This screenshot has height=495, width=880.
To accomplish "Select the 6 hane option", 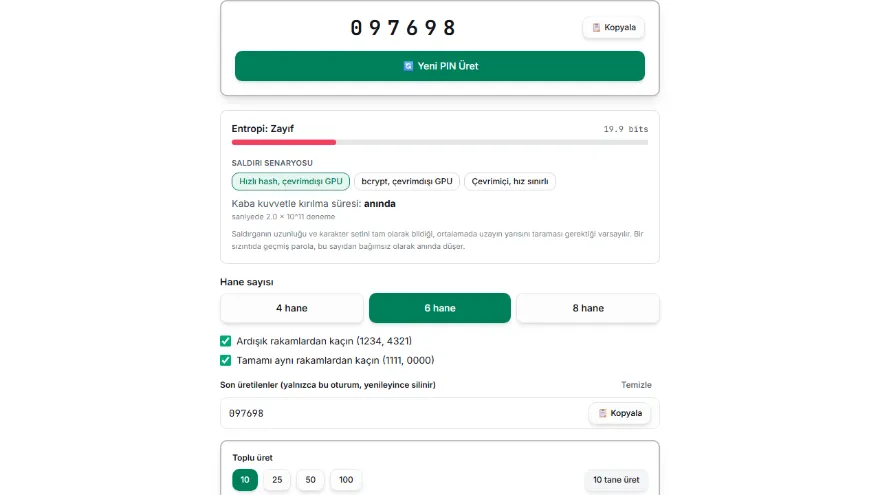I will point(440,308).
